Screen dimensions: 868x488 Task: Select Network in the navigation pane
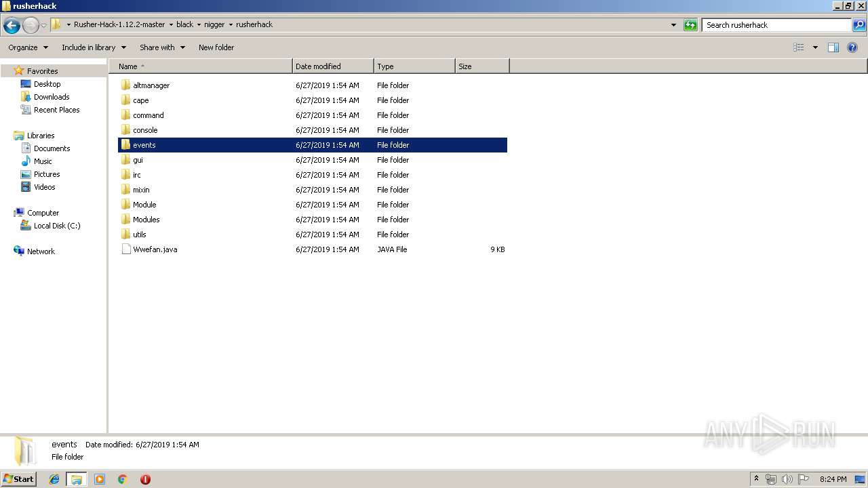(x=41, y=251)
